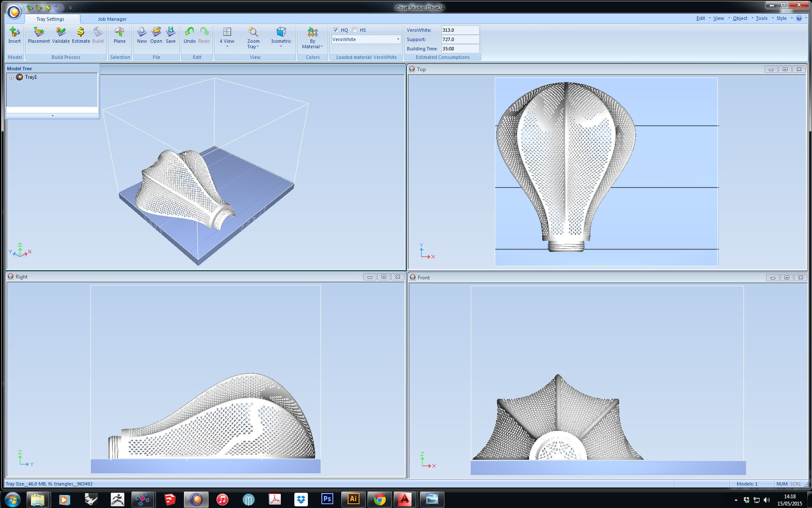
Task: Uncheck the HQ print mode checkbox
Action: (335, 30)
